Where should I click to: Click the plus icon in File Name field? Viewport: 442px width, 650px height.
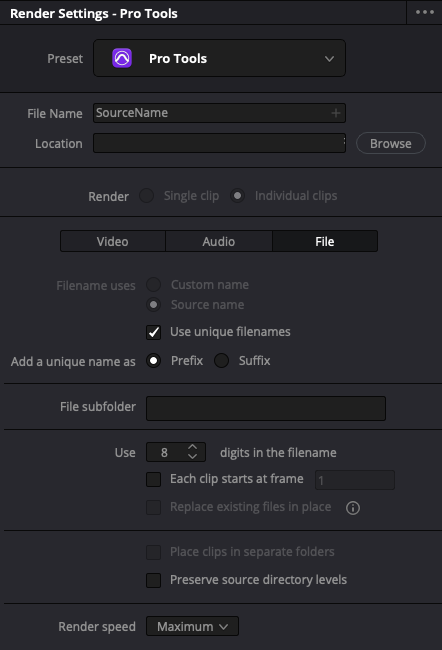pyautogui.click(x=336, y=113)
